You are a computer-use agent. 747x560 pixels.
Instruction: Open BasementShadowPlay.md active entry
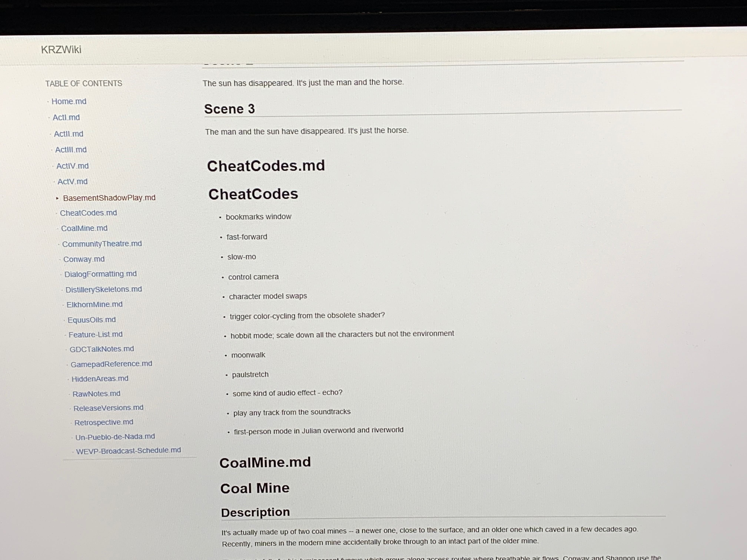[109, 198]
